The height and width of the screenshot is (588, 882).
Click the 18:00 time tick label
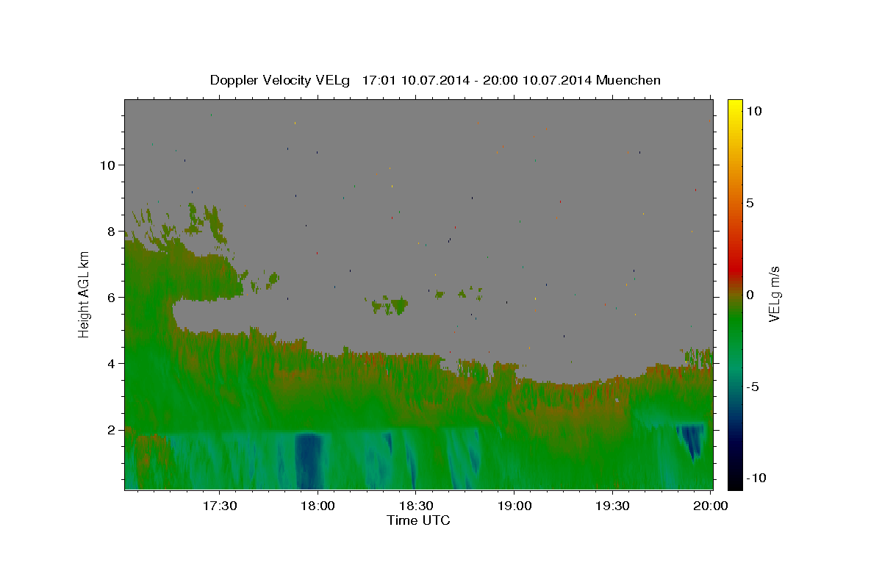click(x=318, y=506)
